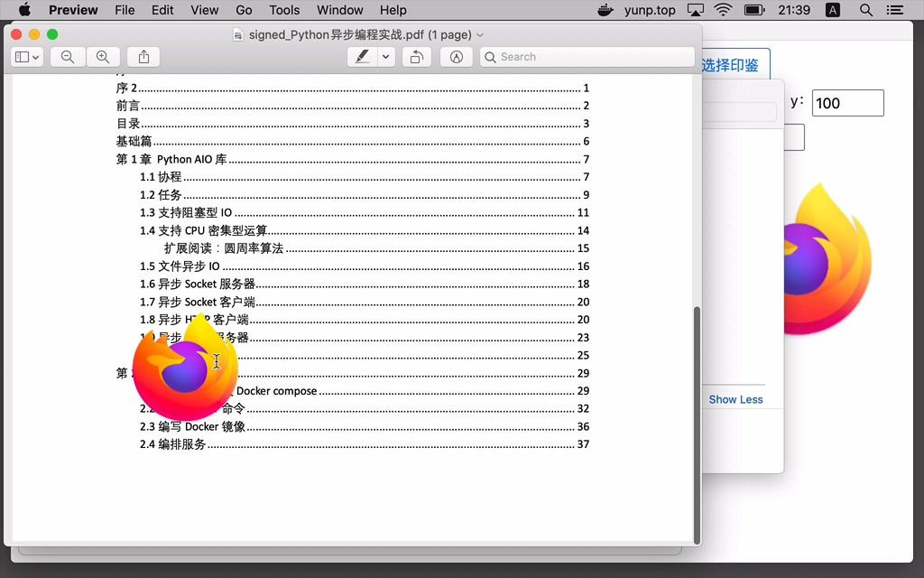Select the highlight pen tool
This screenshot has height=578, width=924.
(x=361, y=57)
